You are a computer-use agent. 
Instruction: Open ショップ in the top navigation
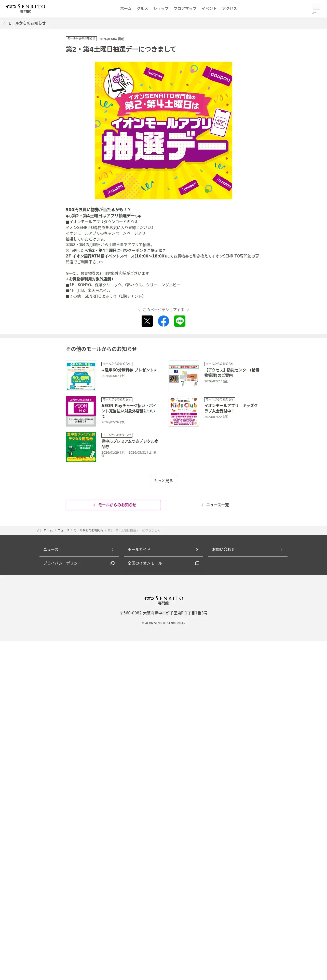tap(161, 9)
